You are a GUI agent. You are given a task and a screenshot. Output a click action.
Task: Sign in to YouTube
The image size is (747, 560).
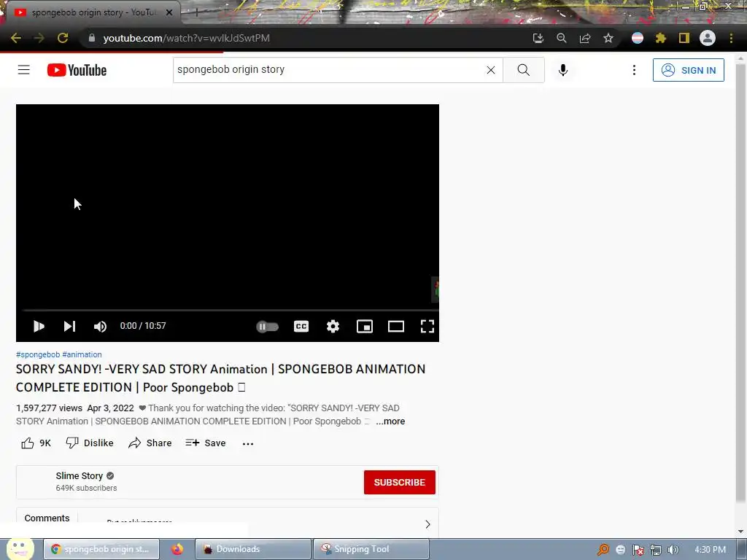click(x=689, y=70)
